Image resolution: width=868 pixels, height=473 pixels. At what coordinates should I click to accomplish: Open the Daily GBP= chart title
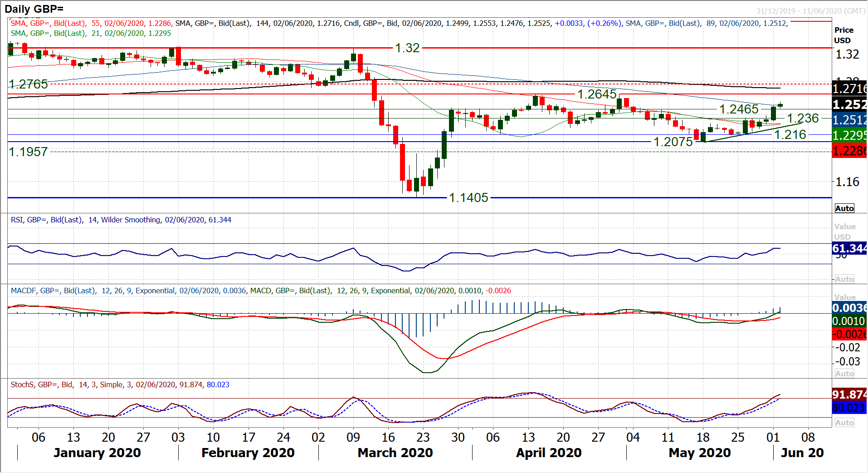[x=34, y=9]
